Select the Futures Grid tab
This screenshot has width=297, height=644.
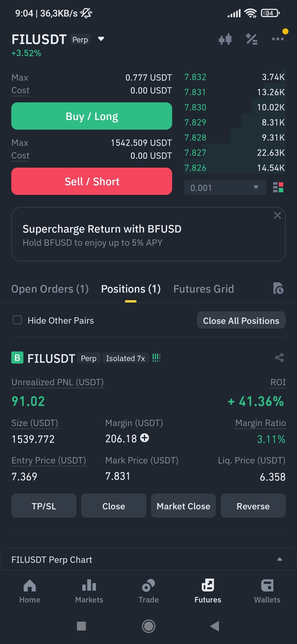click(204, 289)
